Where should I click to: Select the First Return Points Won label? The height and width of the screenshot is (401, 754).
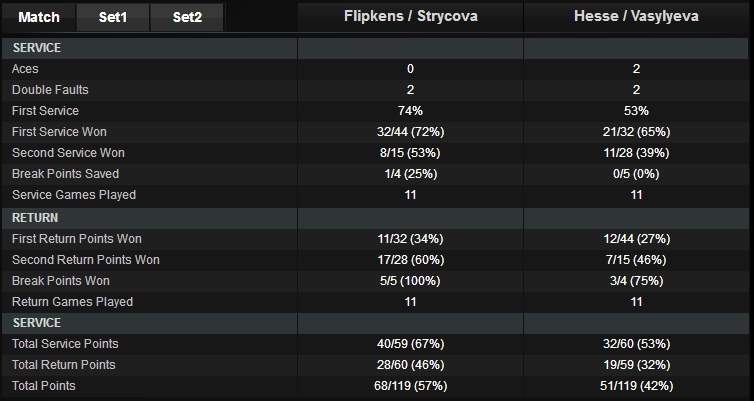pos(77,239)
